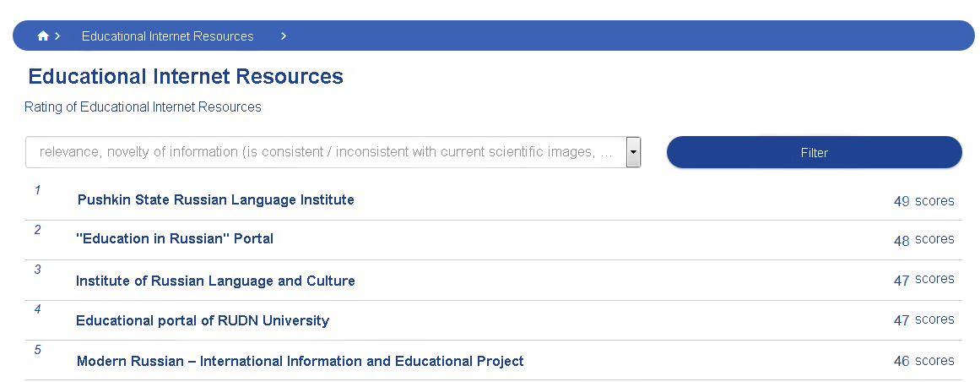Screen dimensions: 980x382
Task: Open the "Education in Russian" Portal link
Action: [x=175, y=238]
